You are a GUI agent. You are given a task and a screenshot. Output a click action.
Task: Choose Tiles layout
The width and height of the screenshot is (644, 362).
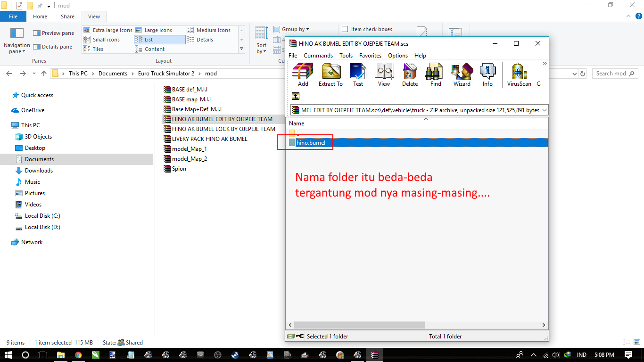pos(93,49)
